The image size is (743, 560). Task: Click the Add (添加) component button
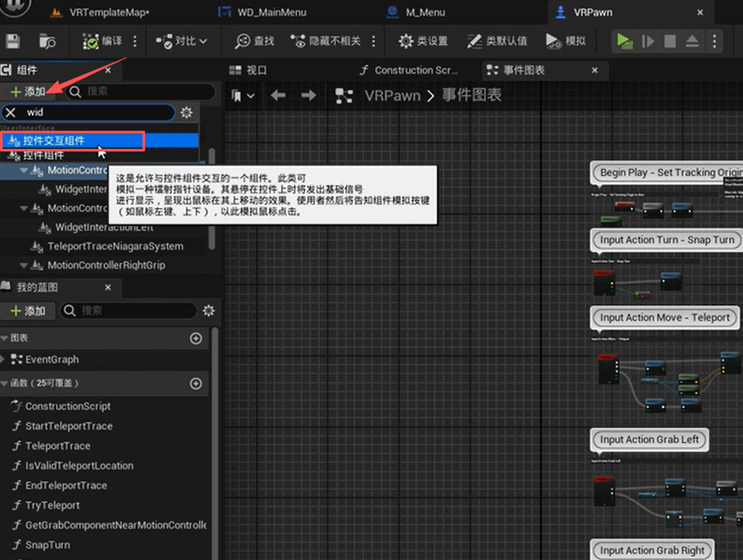(x=29, y=92)
